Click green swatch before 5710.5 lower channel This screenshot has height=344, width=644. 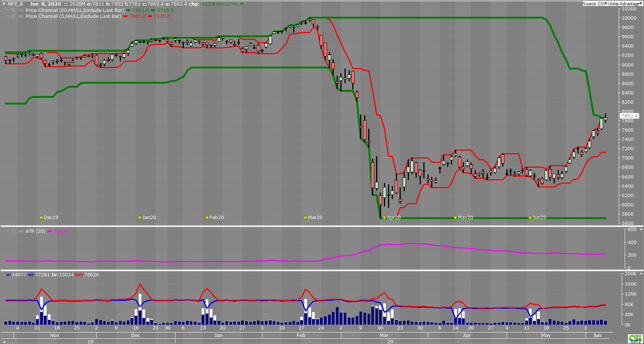[x=153, y=10]
